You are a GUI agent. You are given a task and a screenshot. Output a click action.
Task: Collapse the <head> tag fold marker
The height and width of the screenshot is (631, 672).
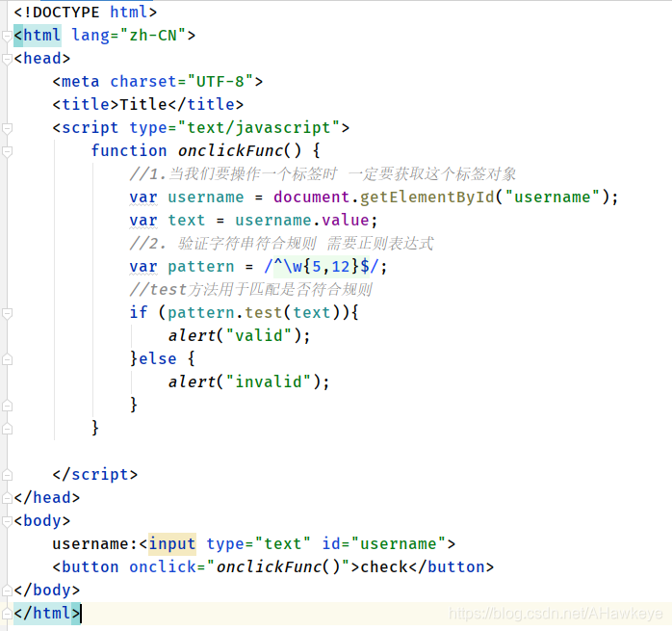coord(7,59)
